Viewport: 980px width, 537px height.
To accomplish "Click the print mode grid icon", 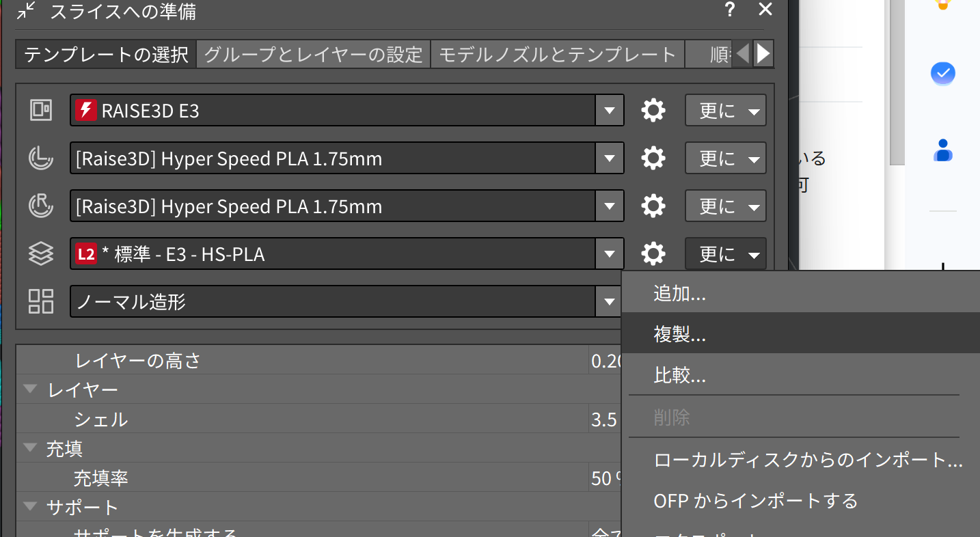I will 41,301.
